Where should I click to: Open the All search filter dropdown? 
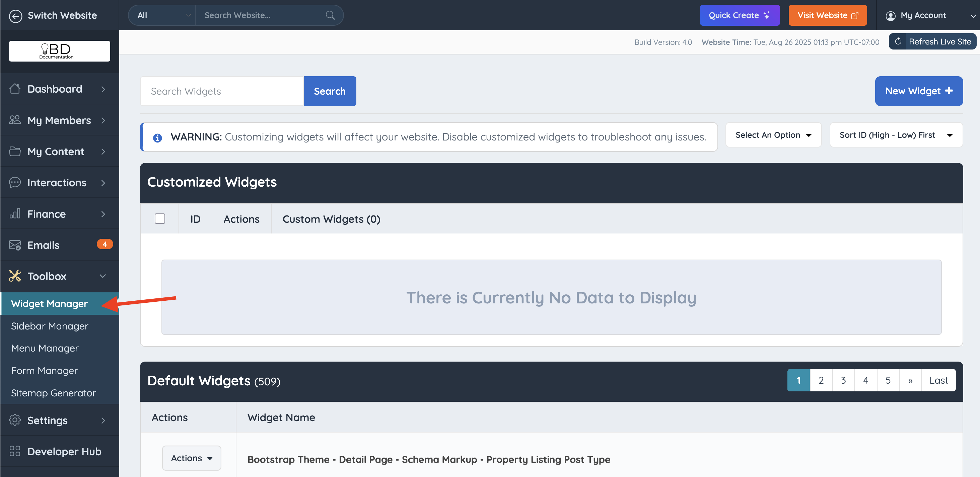point(162,15)
